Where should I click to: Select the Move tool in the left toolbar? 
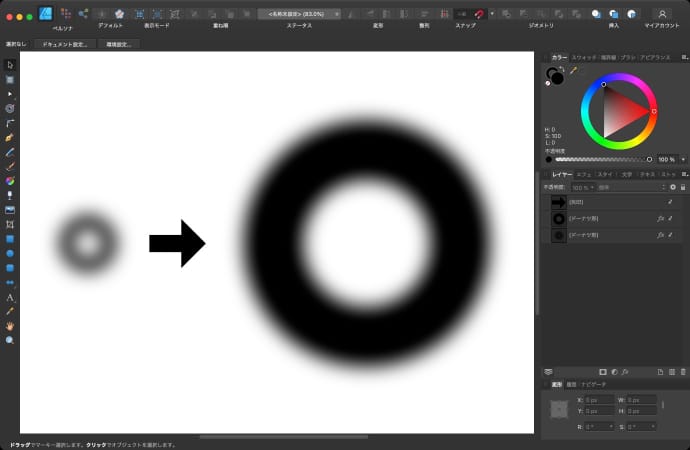(10, 64)
